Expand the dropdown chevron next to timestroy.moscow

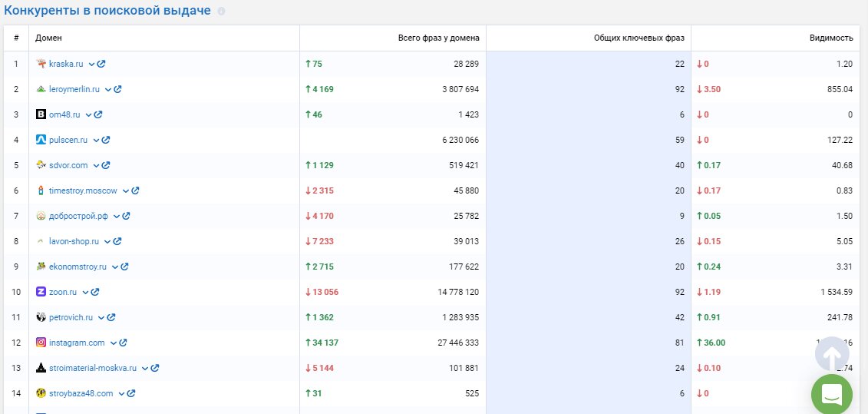coord(125,190)
